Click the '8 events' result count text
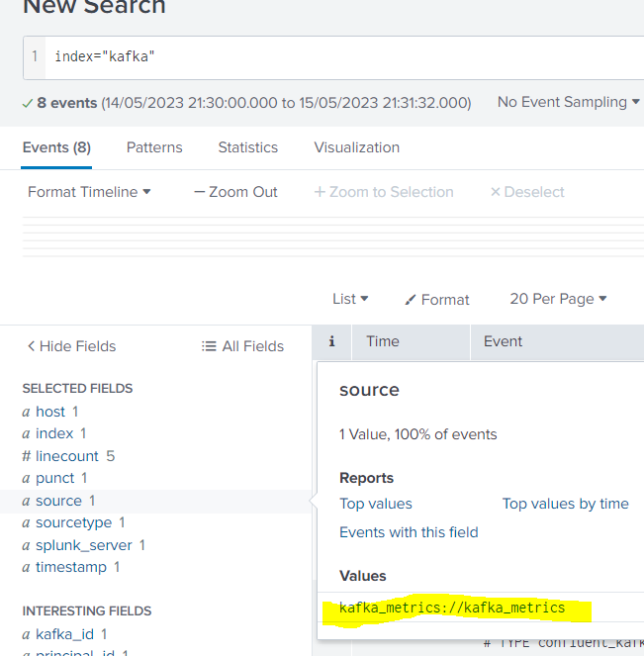 point(67,103)
